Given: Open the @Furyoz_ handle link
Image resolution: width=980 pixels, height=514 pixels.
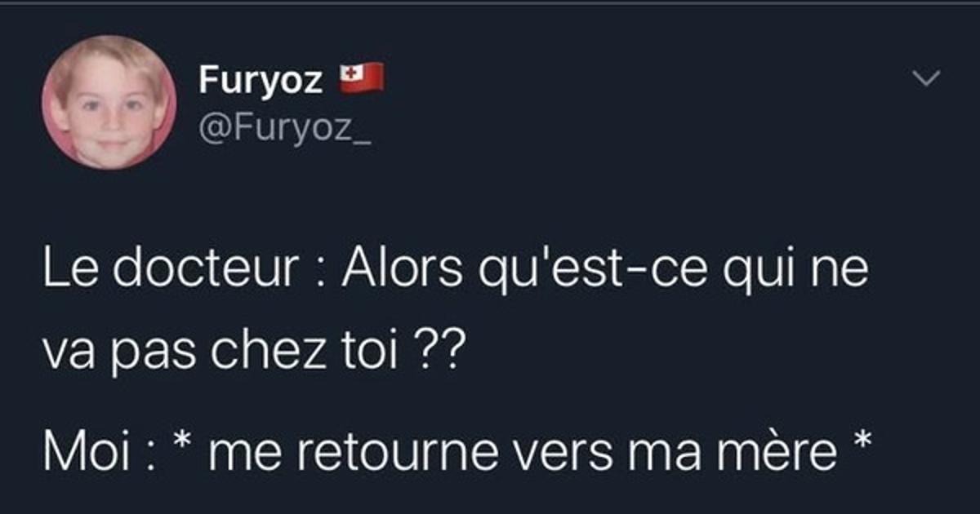Looking at the screenshot, I should click(x=284, y=128).
